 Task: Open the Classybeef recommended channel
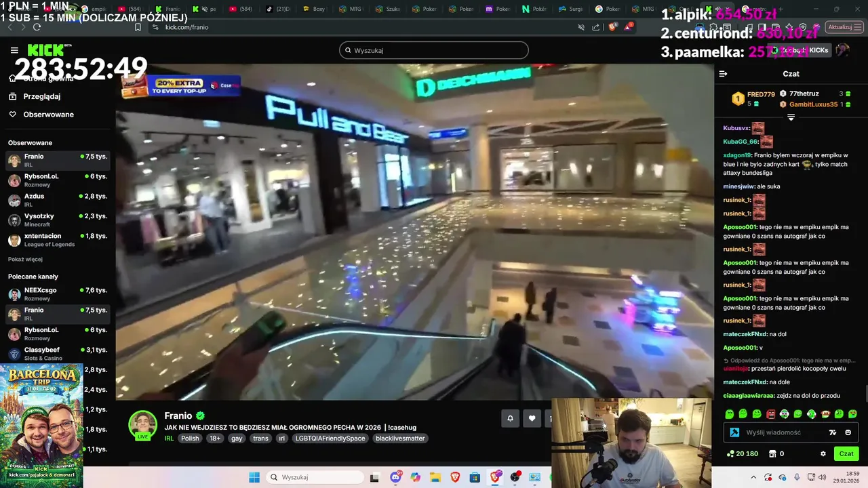[x=57, y=354]
